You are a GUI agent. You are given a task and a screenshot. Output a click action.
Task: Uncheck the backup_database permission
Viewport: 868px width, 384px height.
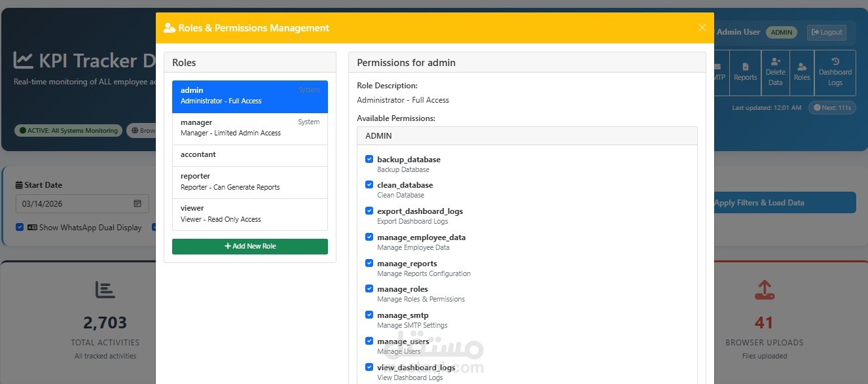tap(369, 159)
